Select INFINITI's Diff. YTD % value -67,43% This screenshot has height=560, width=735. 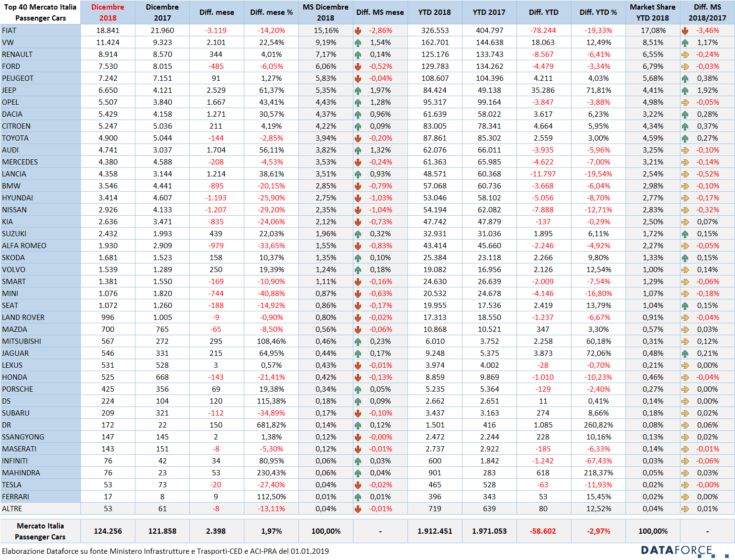click(598, 461)
